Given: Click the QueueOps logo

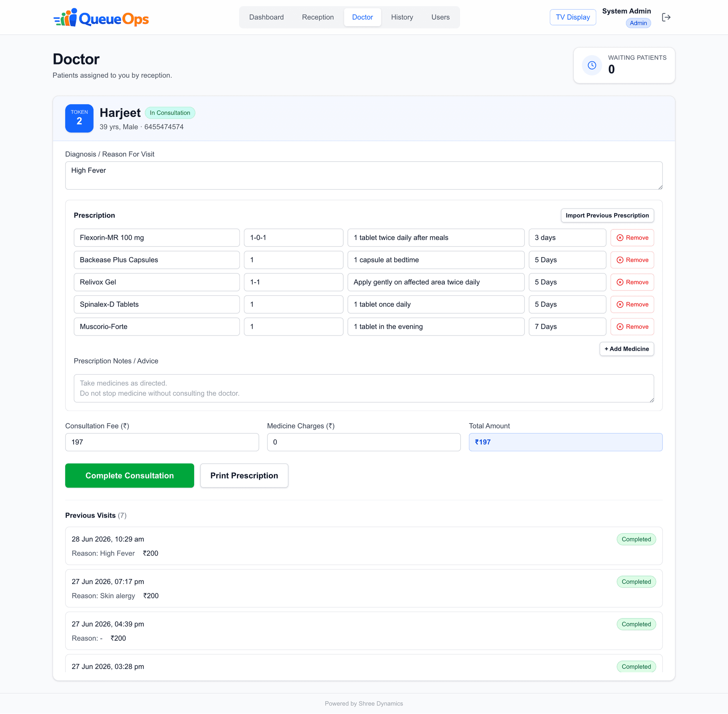Looking at the screenshot, I should pyautogui.click(x=101, y=18).
